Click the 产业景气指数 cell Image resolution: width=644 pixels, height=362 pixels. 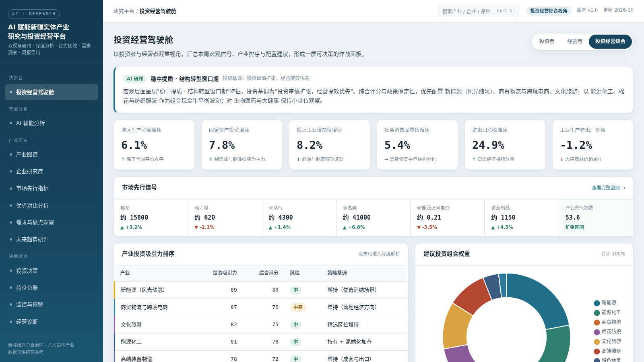coord(596,218)
